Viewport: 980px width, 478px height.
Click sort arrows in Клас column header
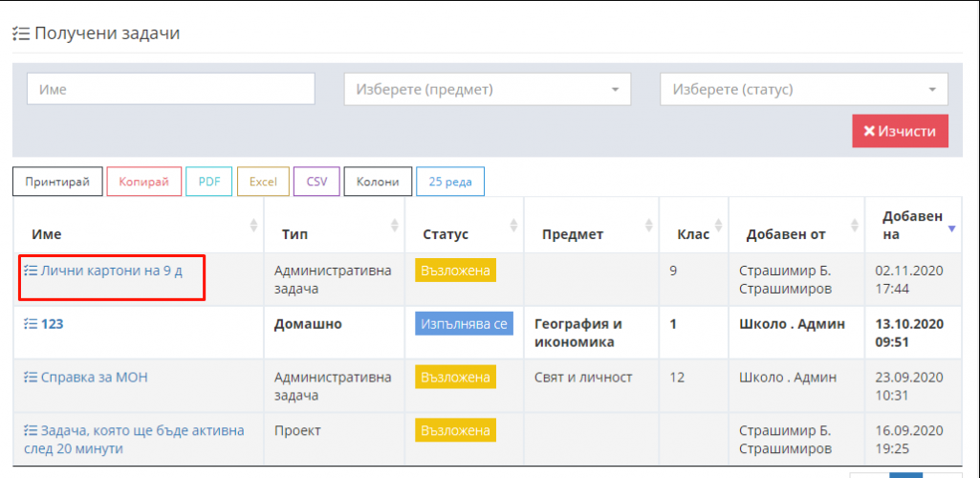click(718, 226)
